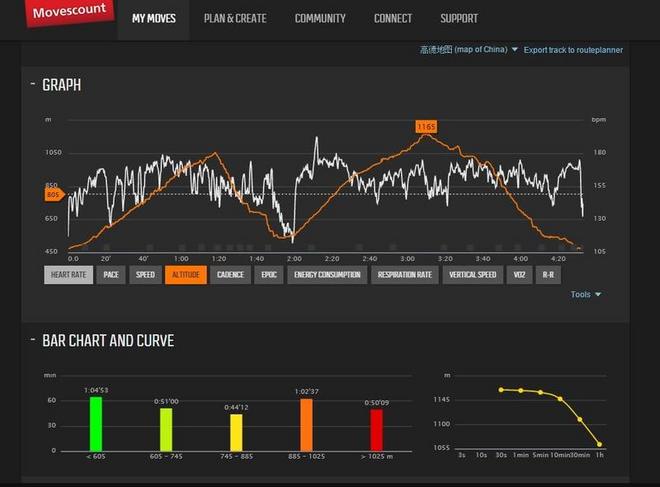Enable the RESPIRATION RATE series

[x=405, y=274]
